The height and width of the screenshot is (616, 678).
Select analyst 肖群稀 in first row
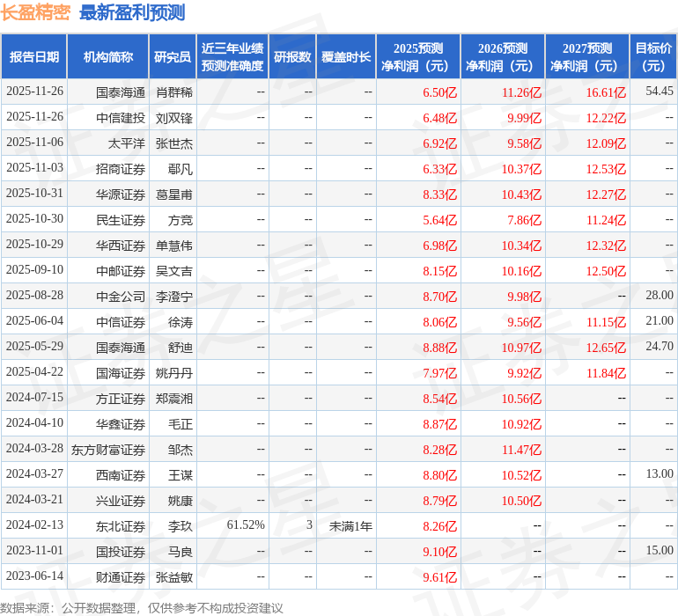point(174,92)
